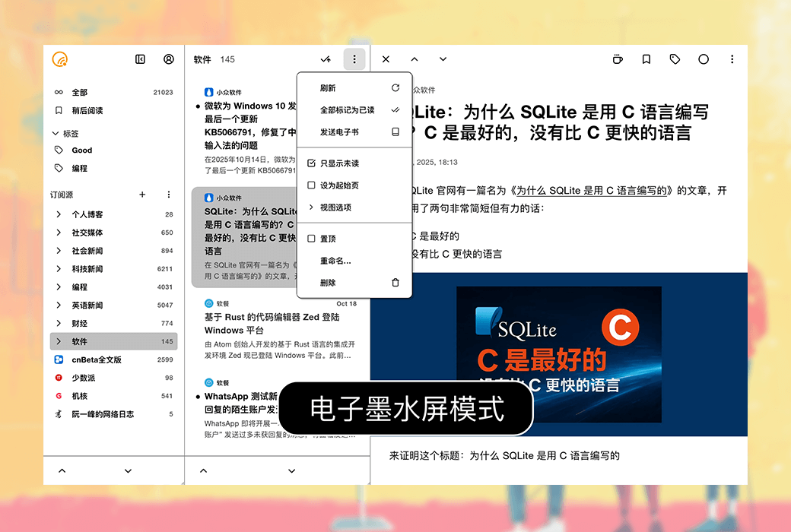Image resolution: width=791 pixels, height=532 pixels.
Task: Close the article with the X icon
Action: pos(386,59)
